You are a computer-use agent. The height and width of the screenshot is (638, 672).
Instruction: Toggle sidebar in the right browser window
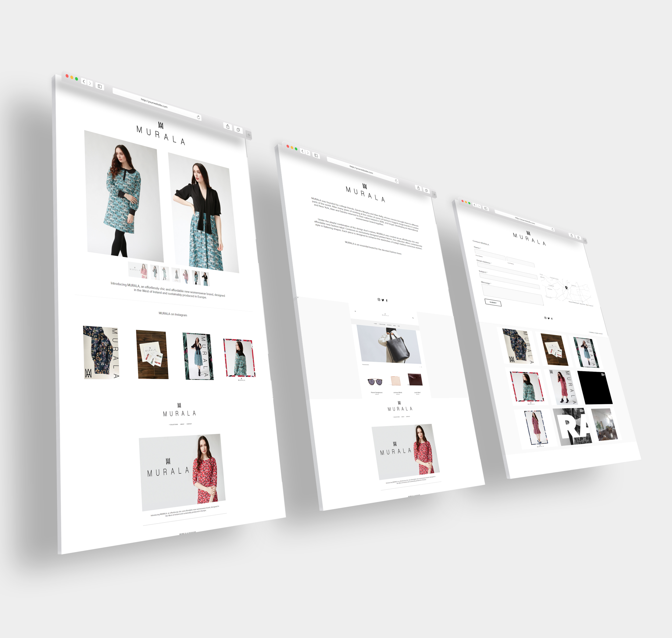[x=486, y=208]
